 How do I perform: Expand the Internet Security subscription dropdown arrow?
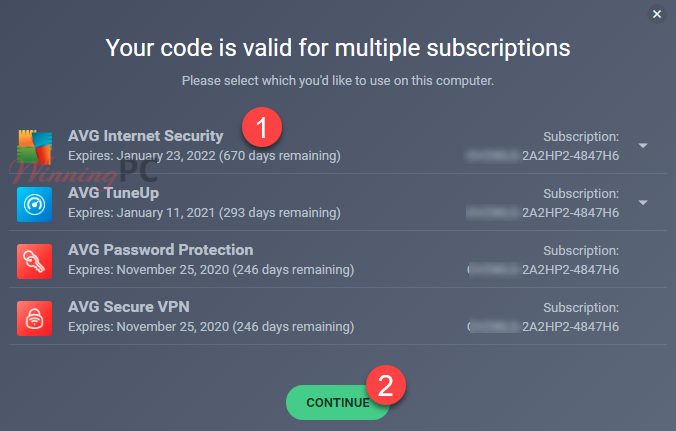click(643, 146)
